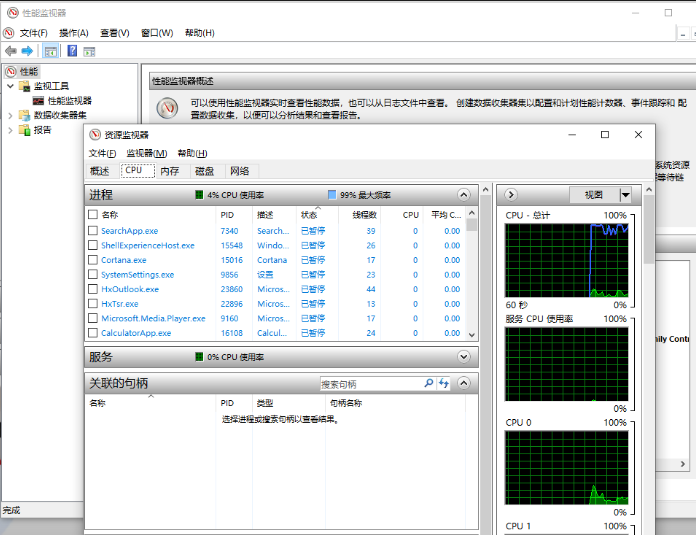Collapse the 监视工具 tree node
The height and width of the screenshot is (535, 696).
pos(10,86)
